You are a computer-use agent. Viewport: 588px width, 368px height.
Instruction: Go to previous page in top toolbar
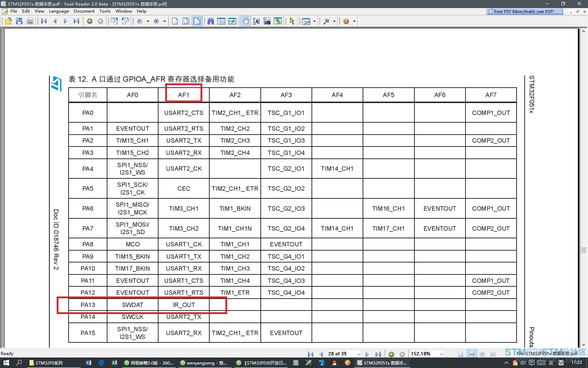tap(55, 21)
